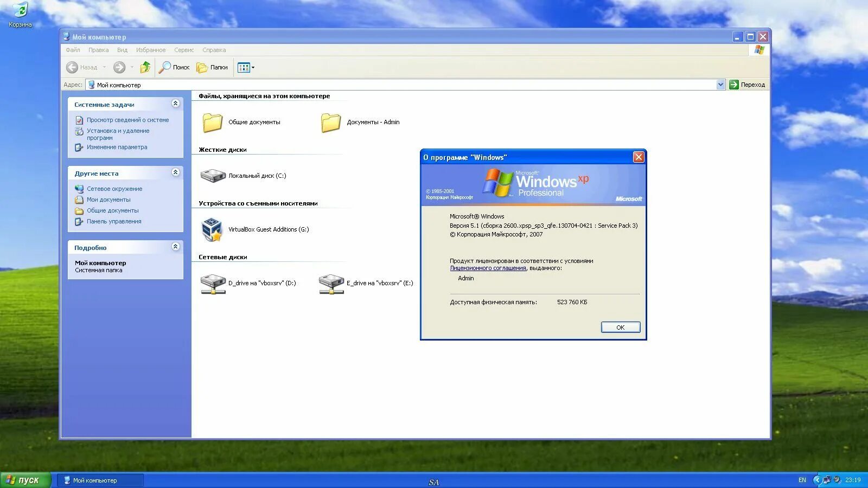Click Установка и удаление программ link
868x488 pixels.
pyautogui.click(x=118, y=134)
